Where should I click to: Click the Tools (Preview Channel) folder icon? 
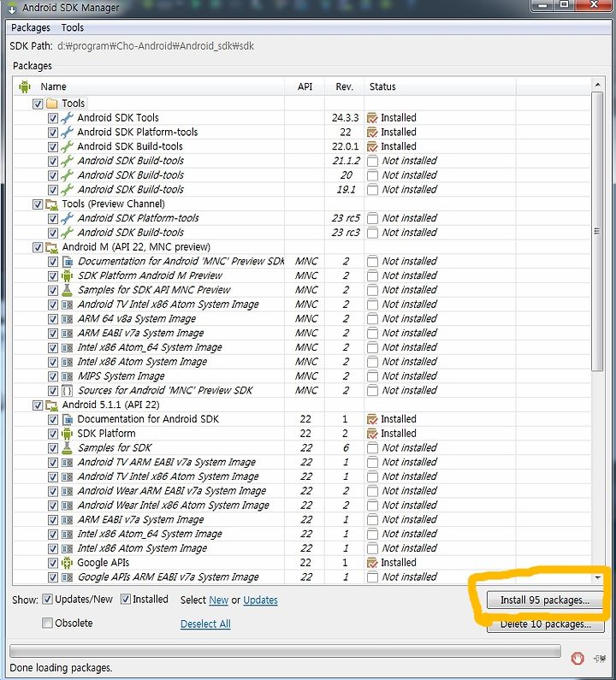tap(51, 204)
